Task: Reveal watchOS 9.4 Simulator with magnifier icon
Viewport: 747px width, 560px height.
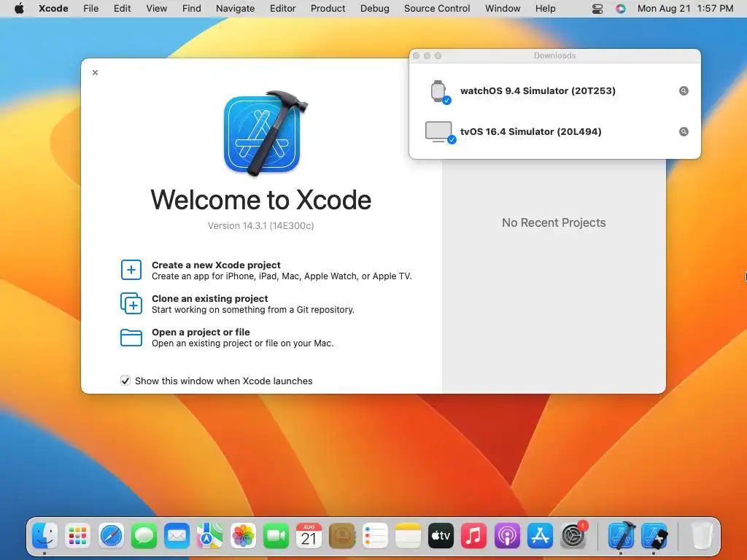Action: point(684,91)
